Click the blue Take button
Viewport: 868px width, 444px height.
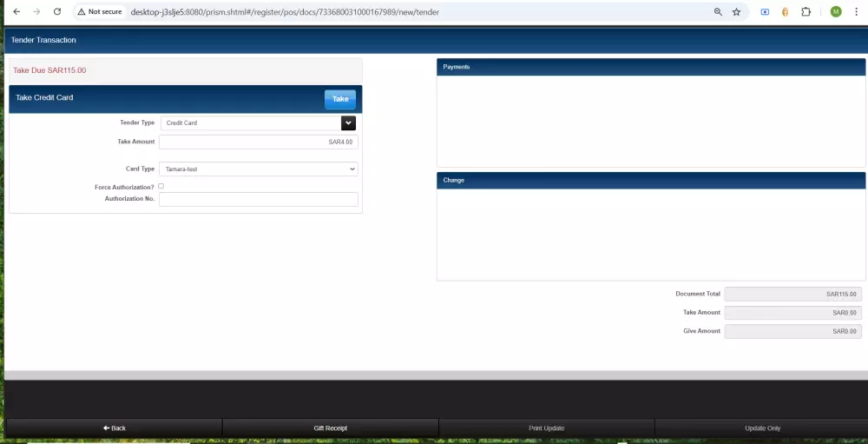(340, 99)
